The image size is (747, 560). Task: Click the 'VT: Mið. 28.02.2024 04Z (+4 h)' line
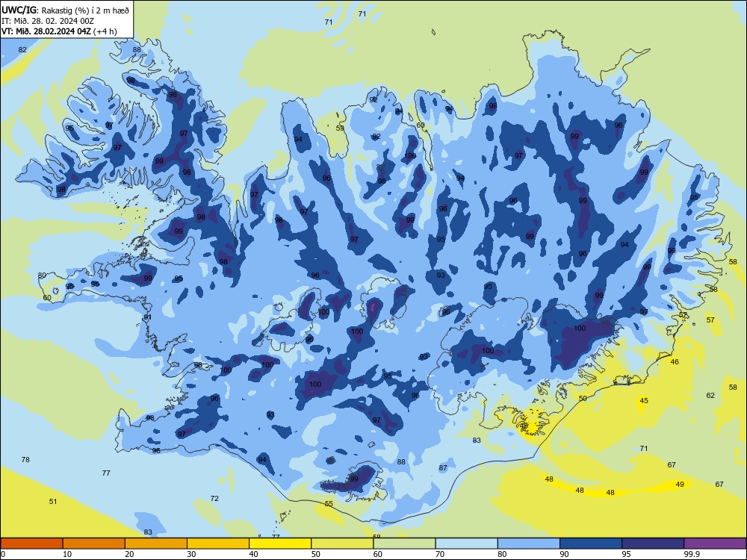[59, 31]
